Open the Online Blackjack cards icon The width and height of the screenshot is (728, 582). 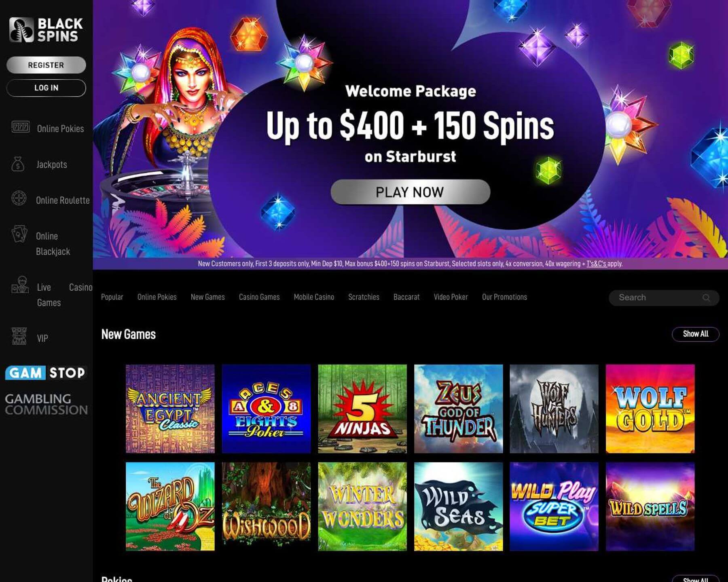[19, 234]
